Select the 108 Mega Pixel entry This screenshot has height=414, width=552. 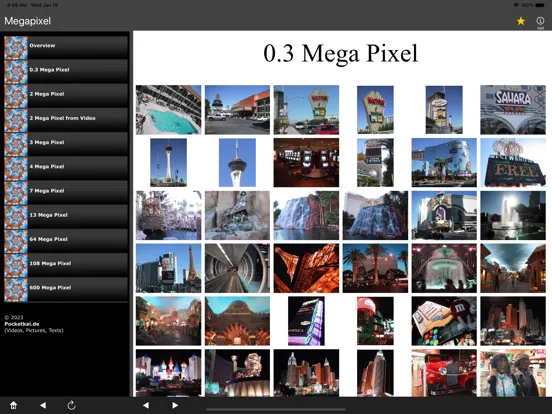tap(66, 266)
